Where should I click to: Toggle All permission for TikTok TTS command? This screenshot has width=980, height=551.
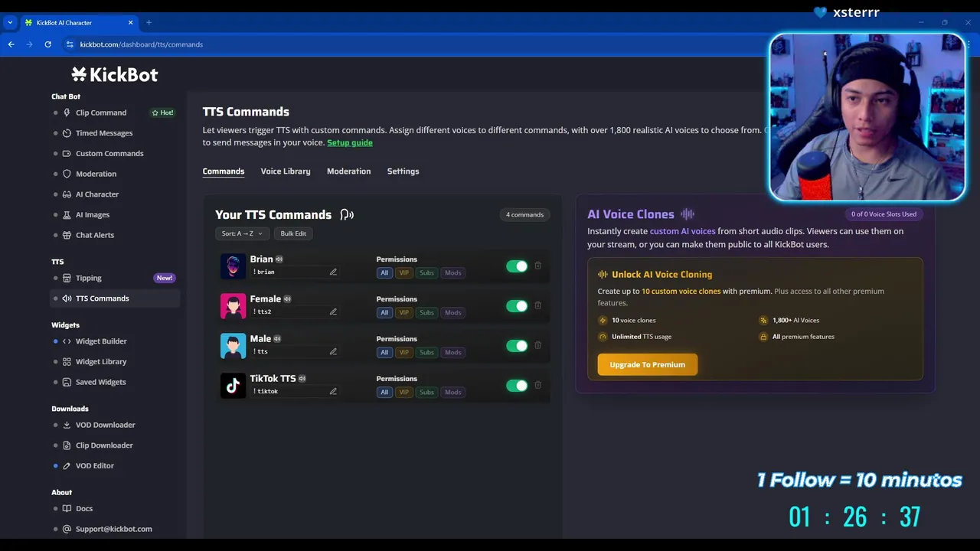tap(384, 392)
